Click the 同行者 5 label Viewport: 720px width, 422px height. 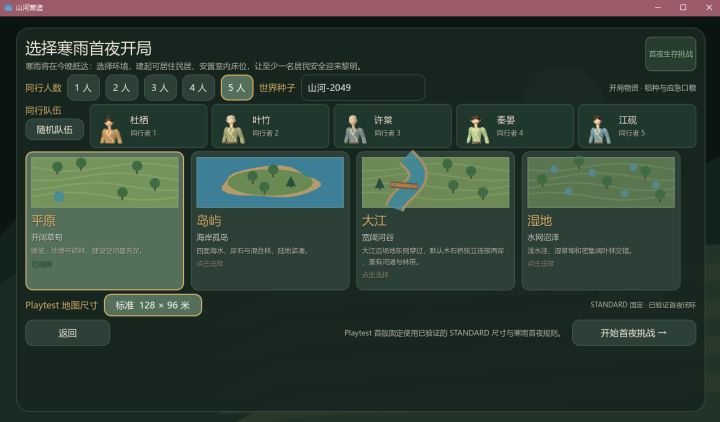point(632,133)
